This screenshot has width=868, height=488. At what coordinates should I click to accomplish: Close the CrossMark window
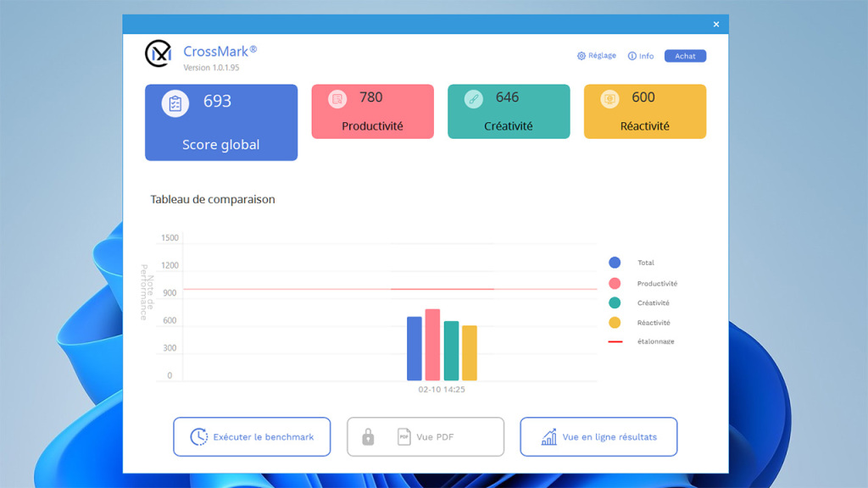click(x=716, y=25)
